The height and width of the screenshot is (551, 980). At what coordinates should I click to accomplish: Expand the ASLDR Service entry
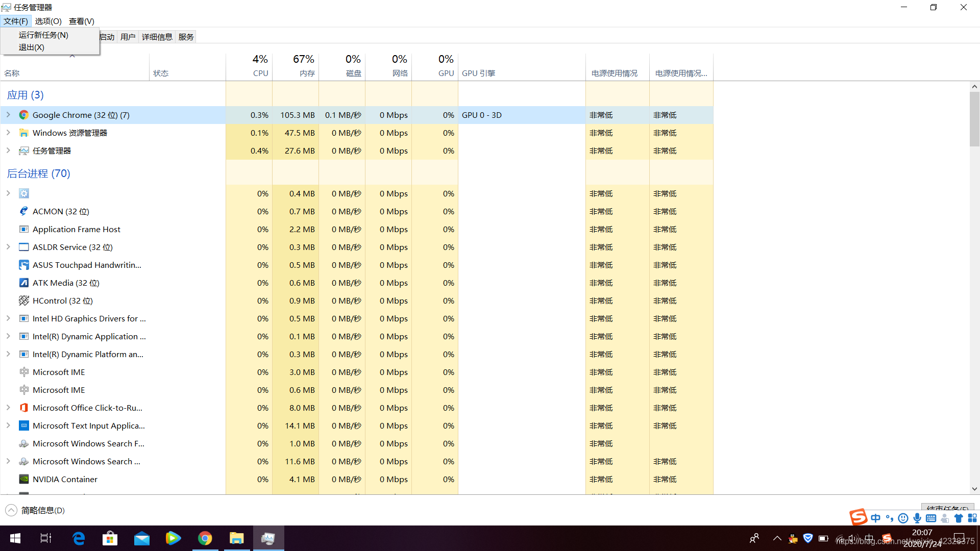click(8, 247)
